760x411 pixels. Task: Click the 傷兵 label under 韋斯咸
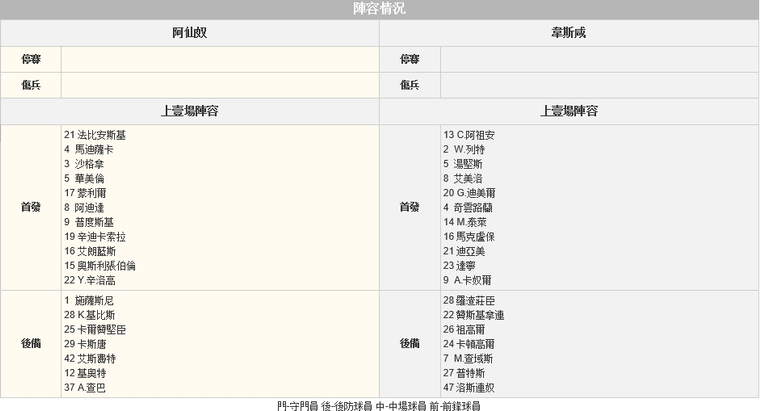[x=410, y=85]
